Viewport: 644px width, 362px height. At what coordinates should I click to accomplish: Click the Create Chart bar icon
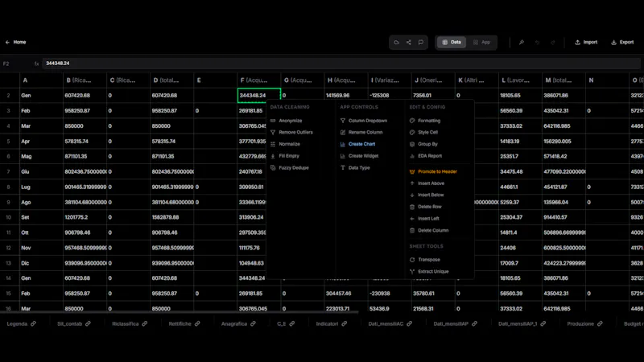343,144
